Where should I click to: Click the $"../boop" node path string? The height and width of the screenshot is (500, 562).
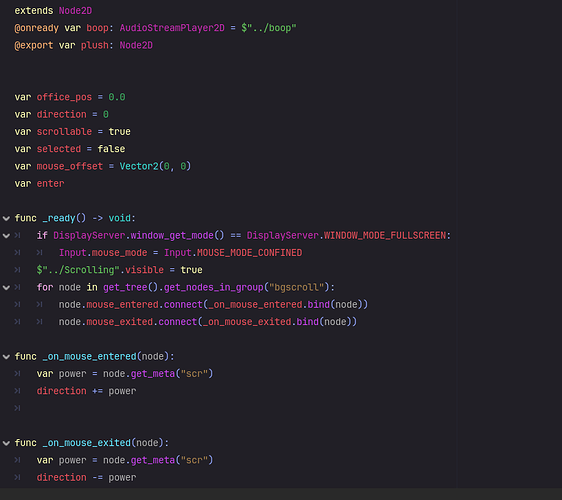(x=269, y=28)
